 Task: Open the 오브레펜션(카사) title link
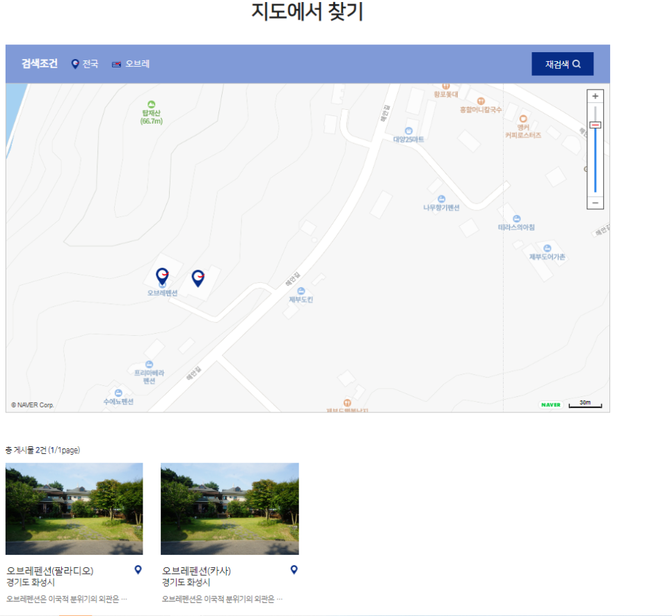[196, 571]
